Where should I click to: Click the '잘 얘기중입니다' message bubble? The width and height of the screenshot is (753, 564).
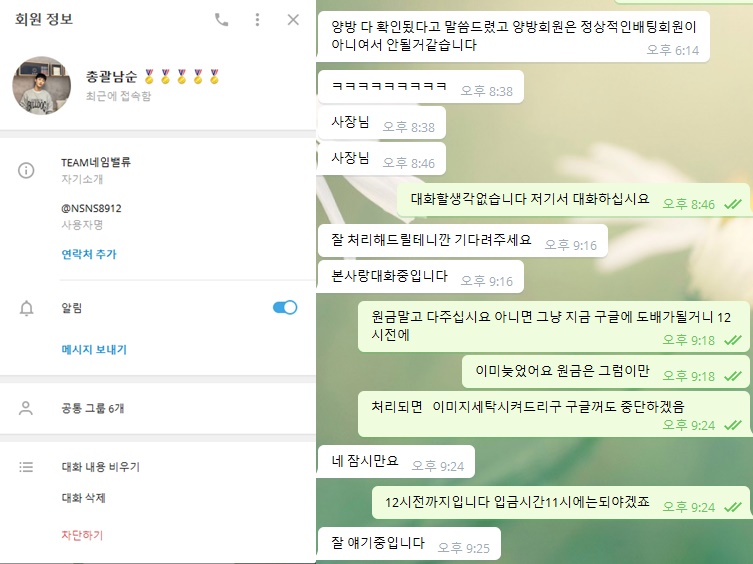[x=409, y=544]
